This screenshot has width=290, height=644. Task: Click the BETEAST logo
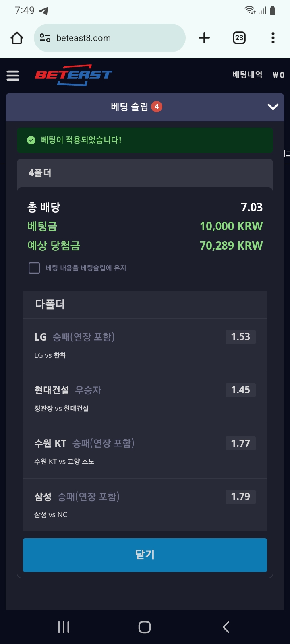tap(73, 75)
